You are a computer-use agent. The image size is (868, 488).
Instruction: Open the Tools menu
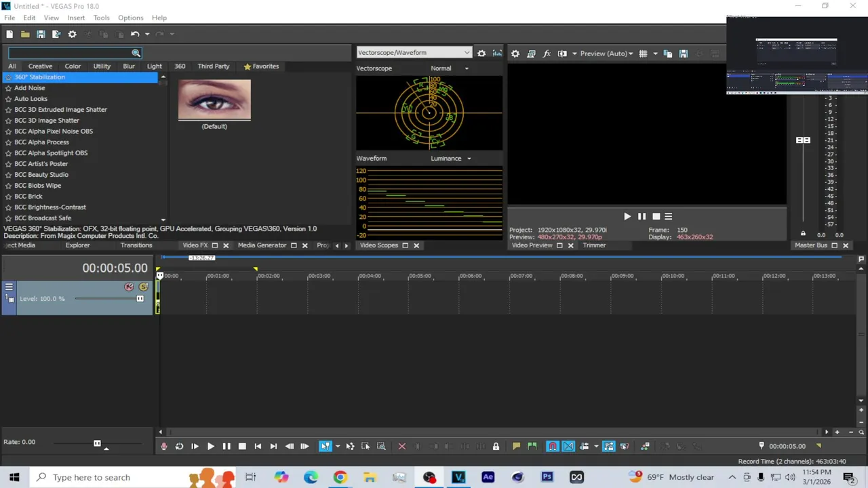point(102,18)
